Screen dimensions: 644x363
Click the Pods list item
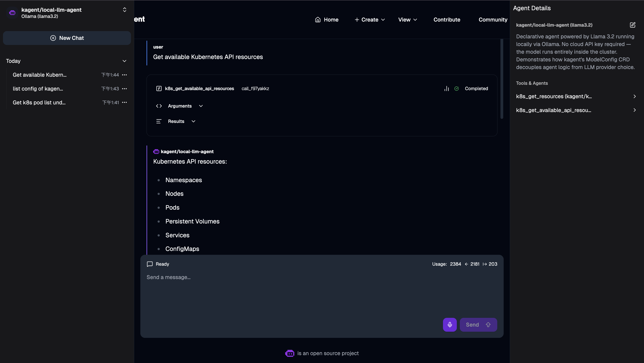click(172, 207)
